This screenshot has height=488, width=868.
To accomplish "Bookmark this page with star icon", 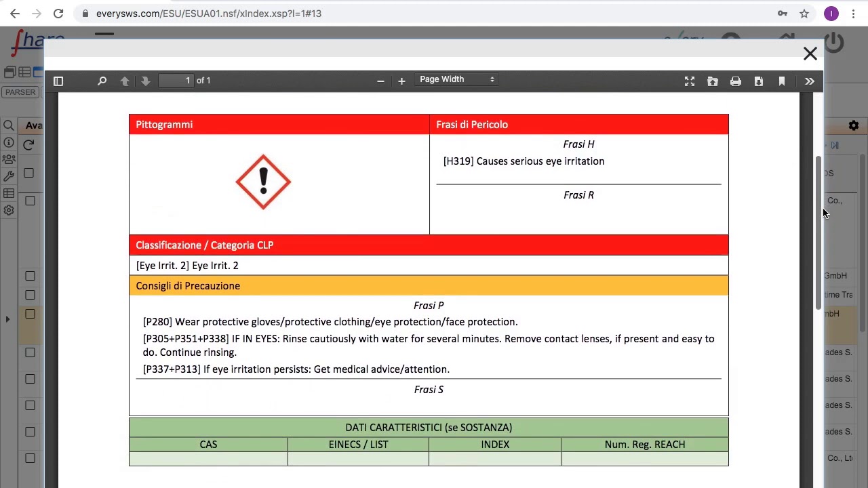I will tap(804, 14).
